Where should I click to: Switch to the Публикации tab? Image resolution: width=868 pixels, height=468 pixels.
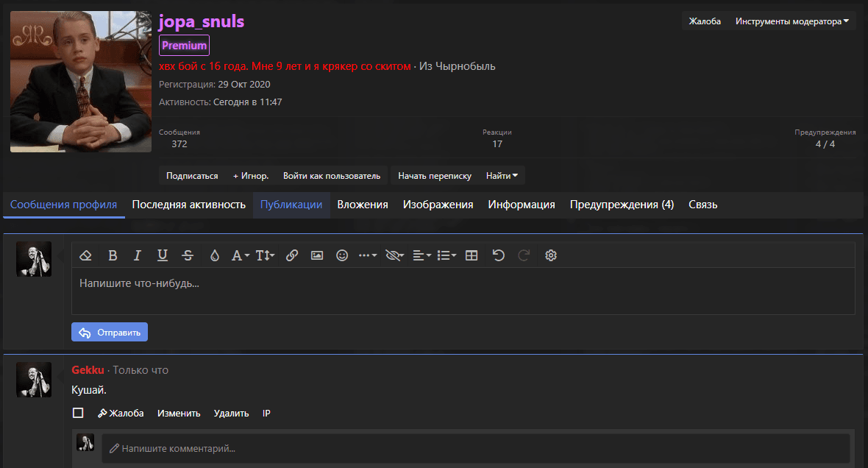coord(291,205)
